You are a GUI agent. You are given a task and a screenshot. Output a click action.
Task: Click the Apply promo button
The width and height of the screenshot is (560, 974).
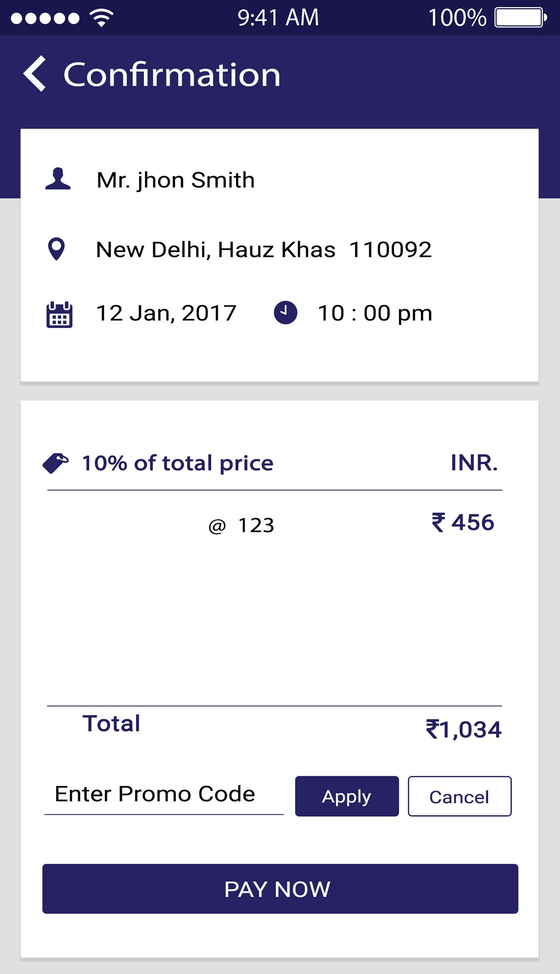click(347, 796)
